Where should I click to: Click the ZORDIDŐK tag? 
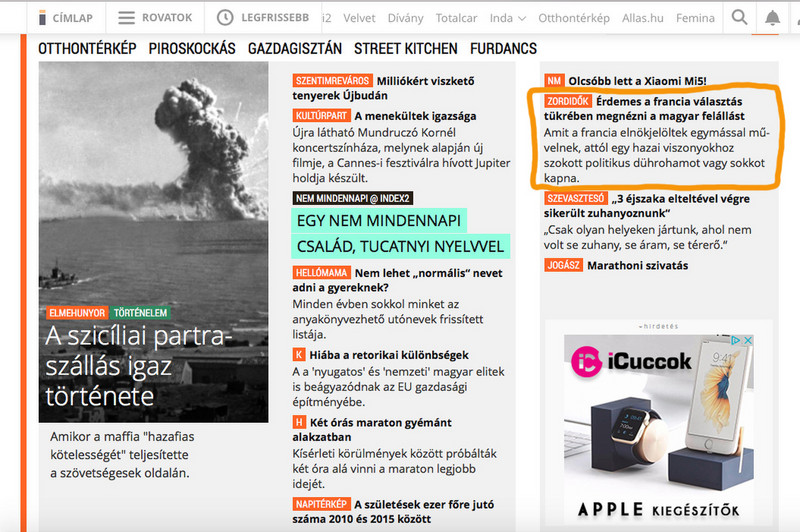pos(568,101)
